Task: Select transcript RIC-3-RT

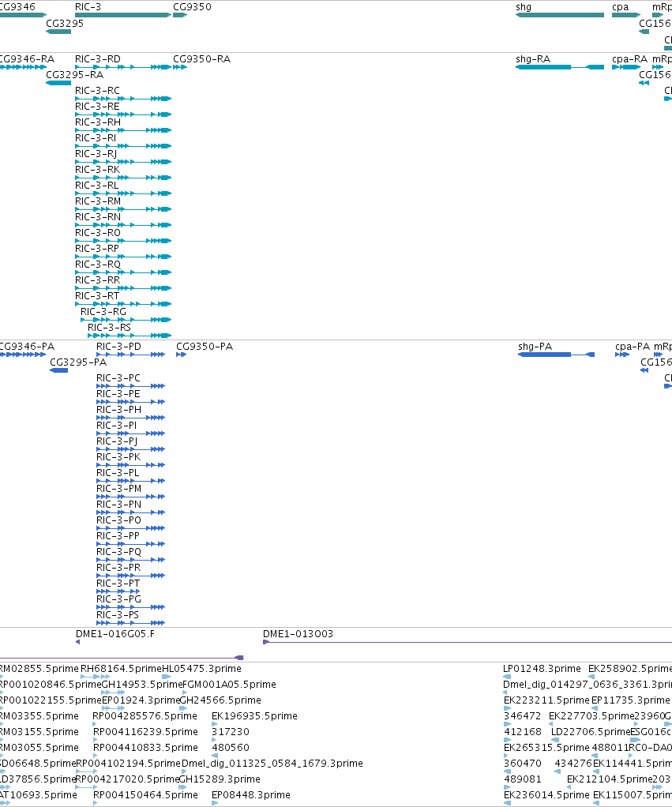Action: (x=123, y=304)
